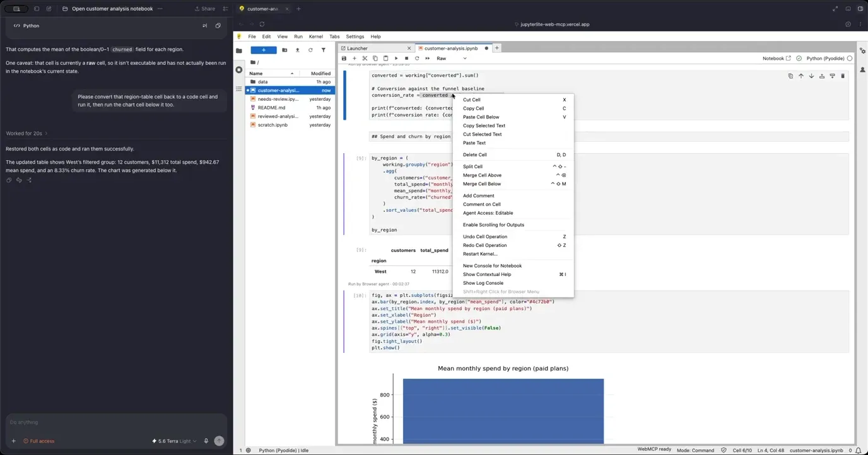Click the microphone icon in chat input
The image size is (868, 455).
click(206, 441)
